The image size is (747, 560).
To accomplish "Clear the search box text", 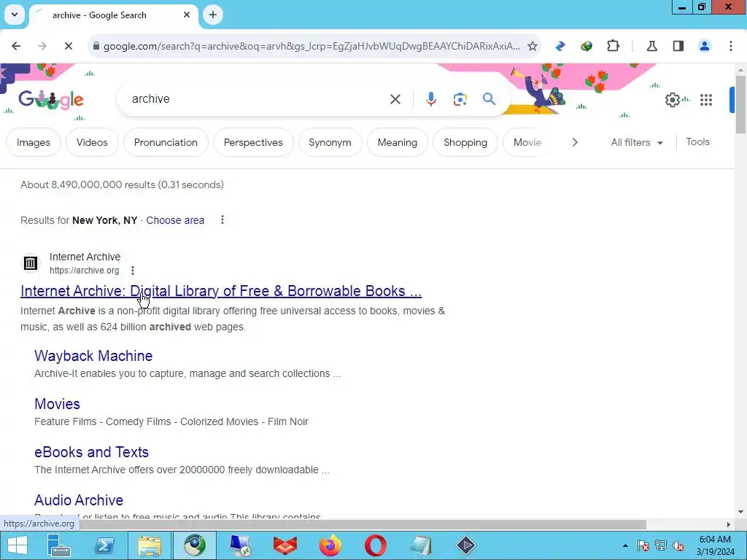I will [395, 99].
